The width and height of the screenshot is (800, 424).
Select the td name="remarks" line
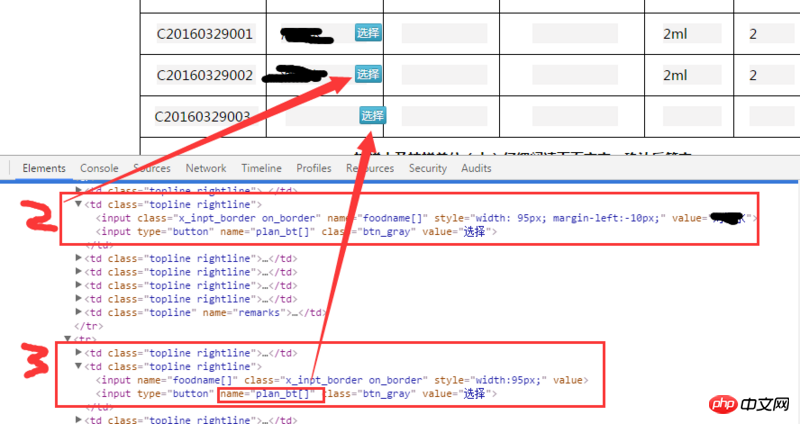[x=204, y=312]
